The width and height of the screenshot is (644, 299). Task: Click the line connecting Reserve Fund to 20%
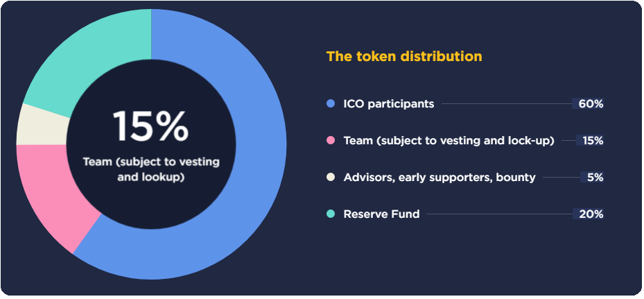point(499,214)
